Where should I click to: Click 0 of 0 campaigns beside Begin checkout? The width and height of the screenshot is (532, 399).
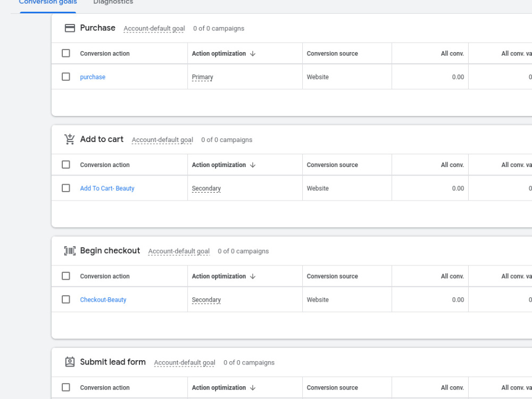(x=243, y=251)
